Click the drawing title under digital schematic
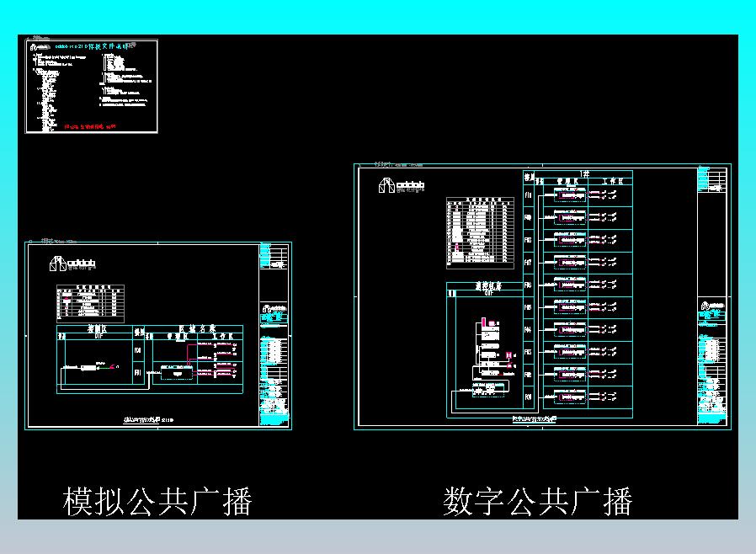 (x=535, y=419)
